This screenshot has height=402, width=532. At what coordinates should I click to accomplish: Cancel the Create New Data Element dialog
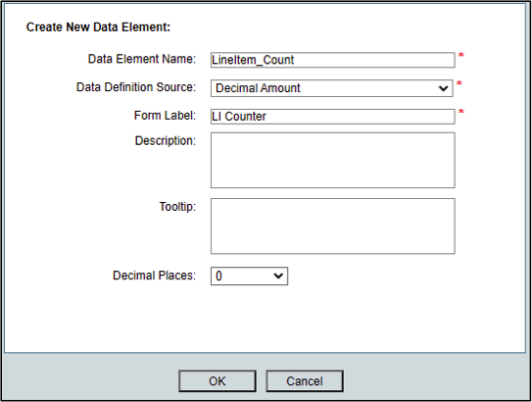[305, 381]
